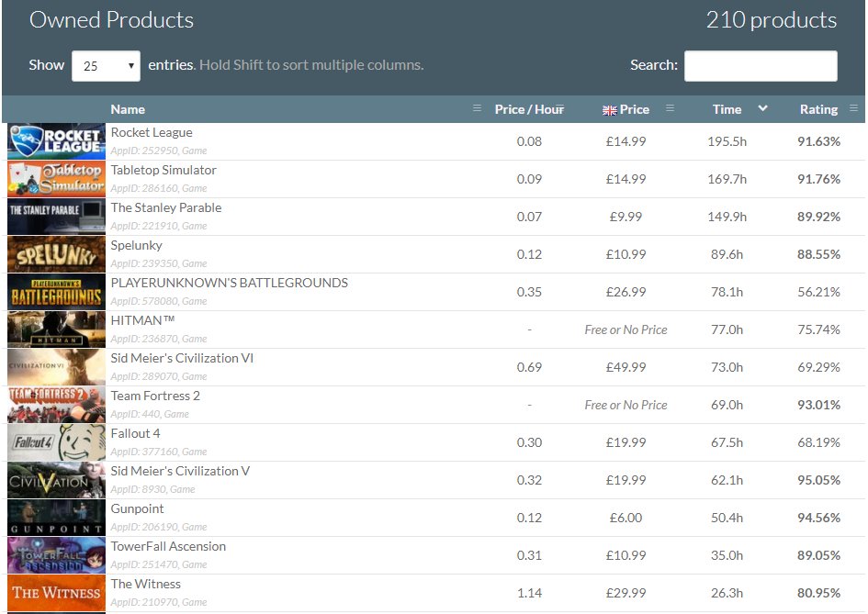Click the UK flag icon by Price
The height and width of the screenshot is (614, 868).
pos(610,110)
